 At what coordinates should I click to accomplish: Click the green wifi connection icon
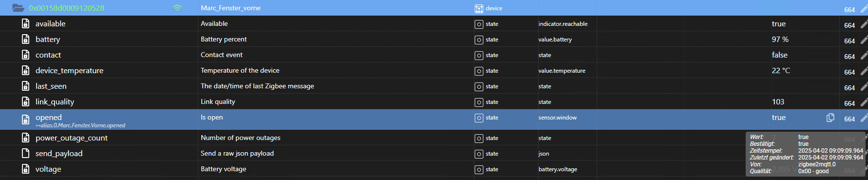click(x=177, y=8)
